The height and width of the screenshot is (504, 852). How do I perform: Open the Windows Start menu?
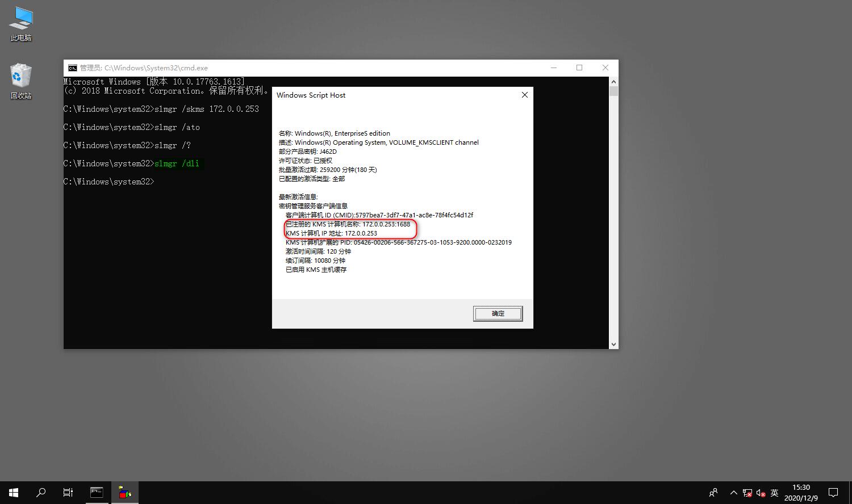(14, 493)
